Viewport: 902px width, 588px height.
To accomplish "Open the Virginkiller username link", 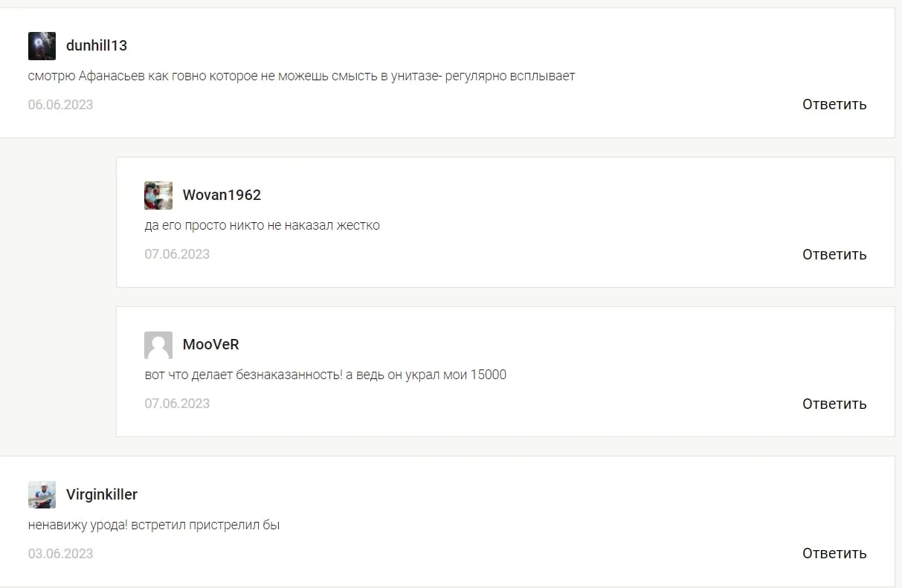I will [x=102, y=494].
